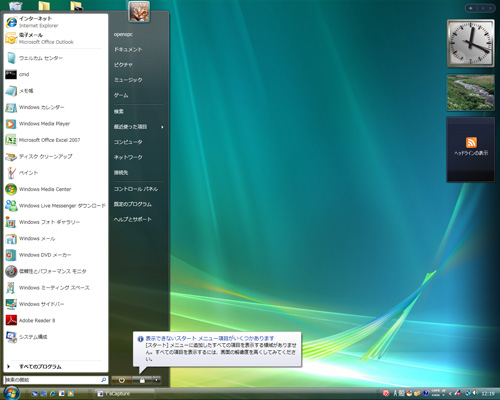Image resolution: width=500 pixels, height=400 pixels.
Task: Open ヘルプとサポート
Action: [x=138, y=219]
